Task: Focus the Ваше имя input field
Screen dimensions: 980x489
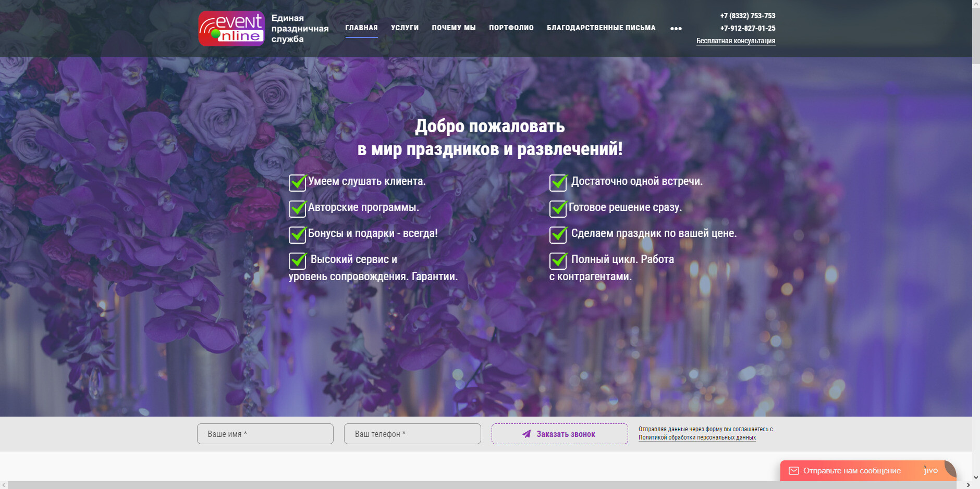Action: click(x=265, y=434)
